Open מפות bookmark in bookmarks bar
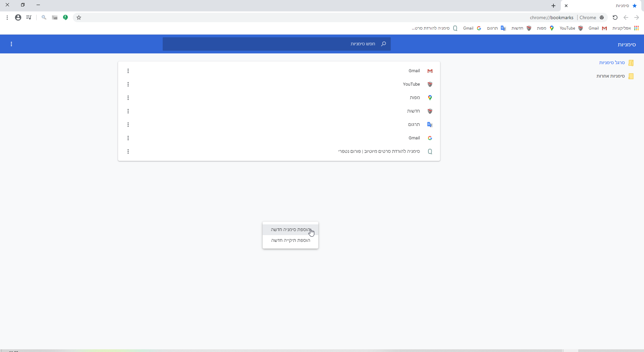Screen dimensions: 644x352 point(545,28)
